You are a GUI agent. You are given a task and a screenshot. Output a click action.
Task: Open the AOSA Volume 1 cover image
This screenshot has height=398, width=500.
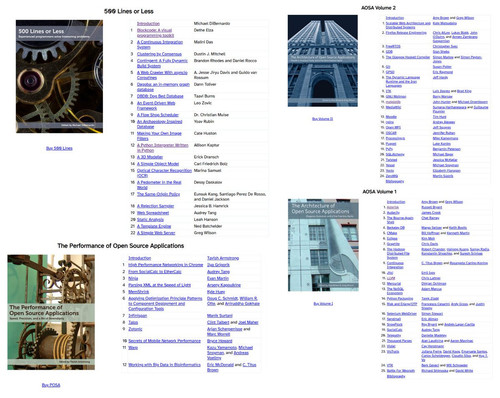(323, 245)
